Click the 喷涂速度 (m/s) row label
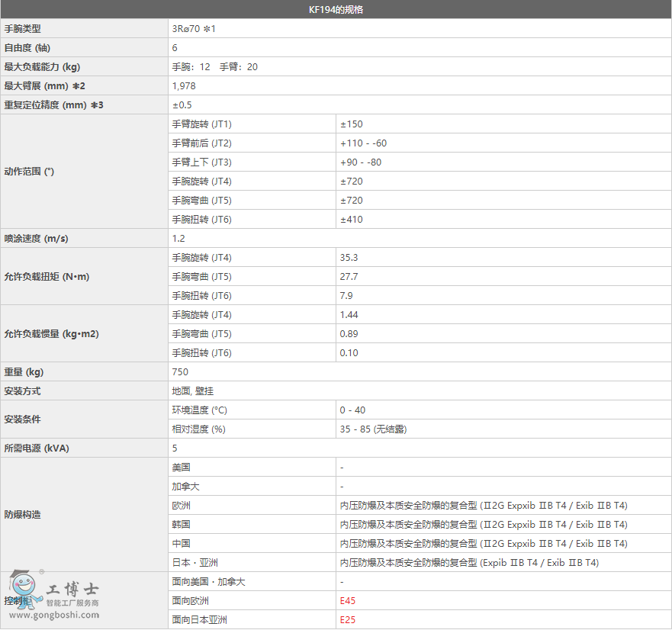Screen dimensions: 672x630 click(x=36, y=239)
